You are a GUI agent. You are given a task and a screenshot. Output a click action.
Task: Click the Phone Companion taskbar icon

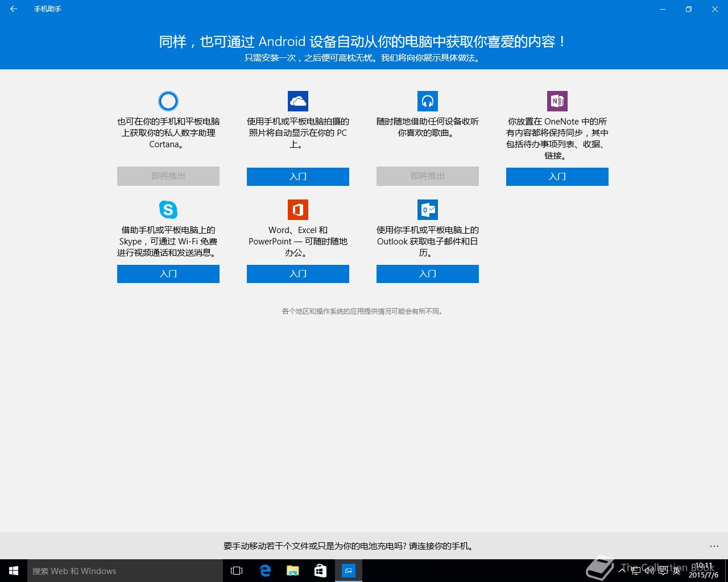[x=349, y=571]
